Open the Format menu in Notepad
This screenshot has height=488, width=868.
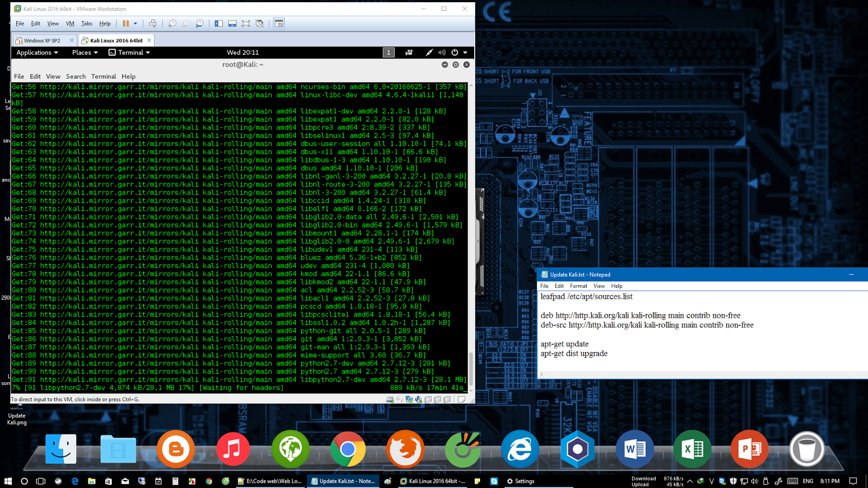coord(578,286)
